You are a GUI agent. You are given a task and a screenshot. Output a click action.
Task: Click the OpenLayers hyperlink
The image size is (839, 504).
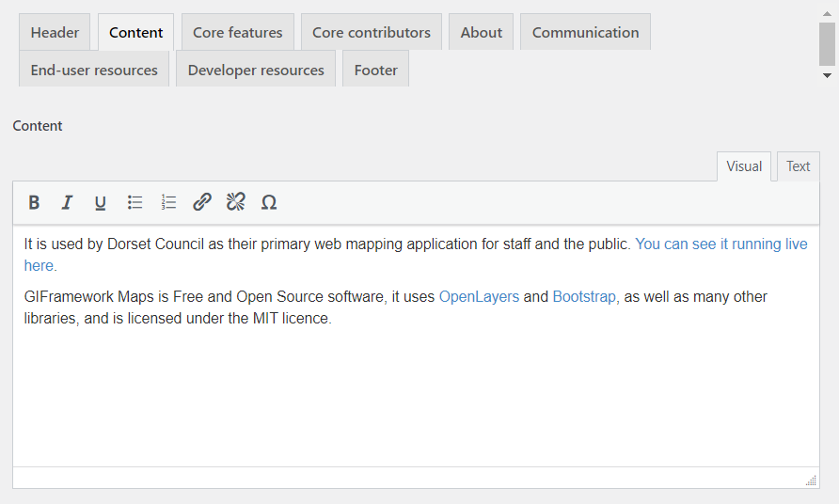pyautogui.click(x=479, y=297)
